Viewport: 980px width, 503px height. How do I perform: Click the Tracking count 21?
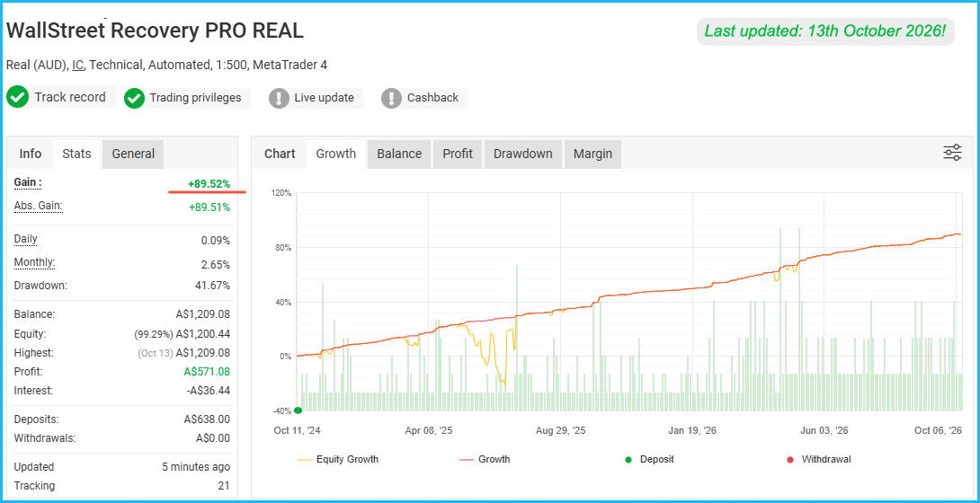pyautogui.click(x=224, y=486)
